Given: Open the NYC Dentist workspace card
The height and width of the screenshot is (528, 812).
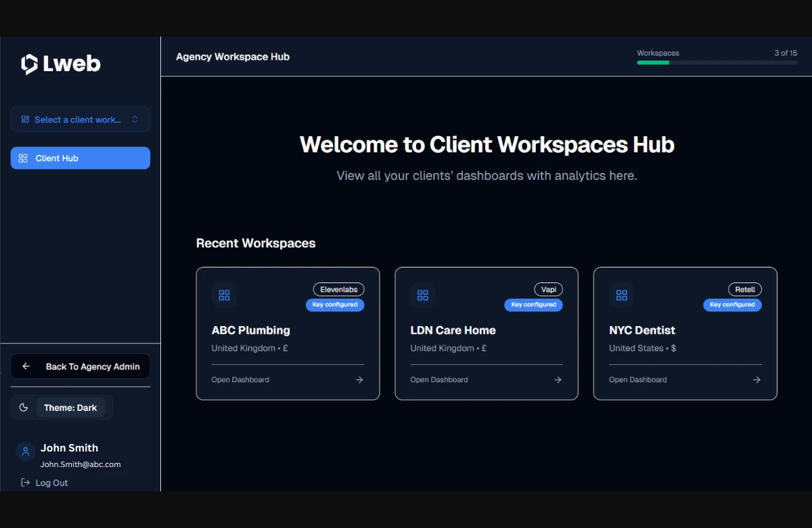Looking at the screenshot, I should click(685, 334).
